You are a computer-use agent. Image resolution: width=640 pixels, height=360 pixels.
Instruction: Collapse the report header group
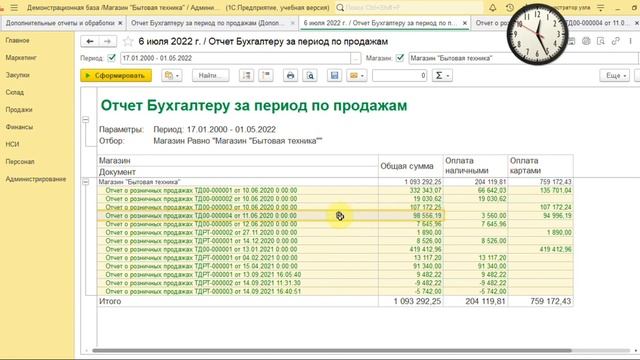(x=85, y=120)
